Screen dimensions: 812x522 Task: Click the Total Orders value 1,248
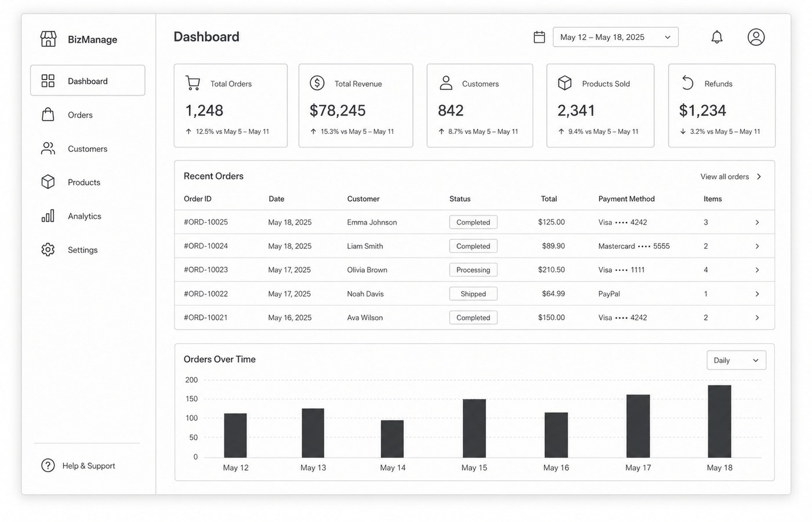pos(204,110)
